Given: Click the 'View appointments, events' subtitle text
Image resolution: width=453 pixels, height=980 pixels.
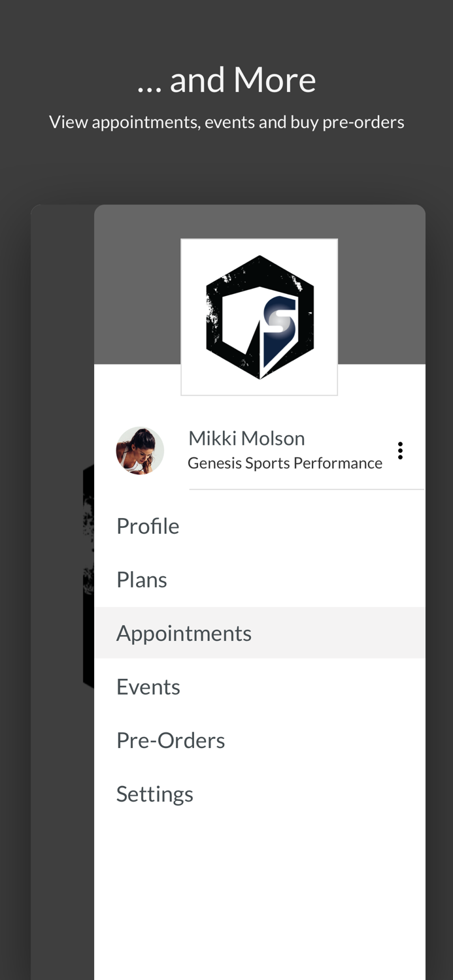Looking at the screenshot, I should [x=227, y=121].
